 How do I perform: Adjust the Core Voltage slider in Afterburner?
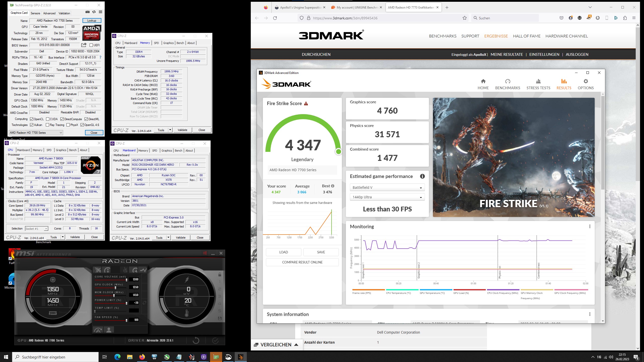126,280
